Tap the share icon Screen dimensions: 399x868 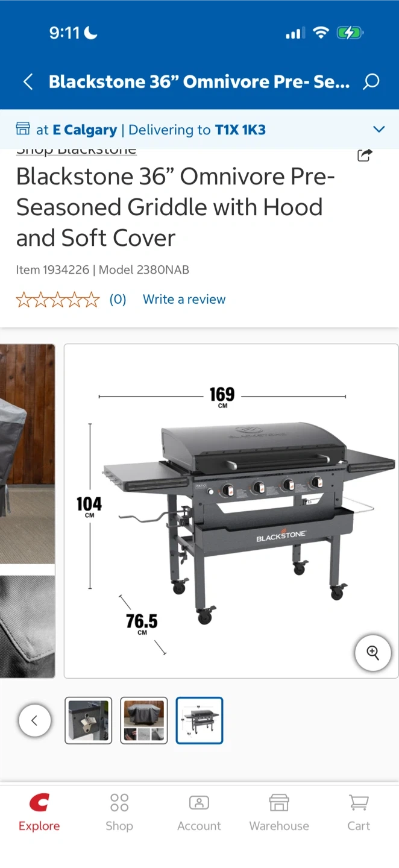[x=365, y=155]
